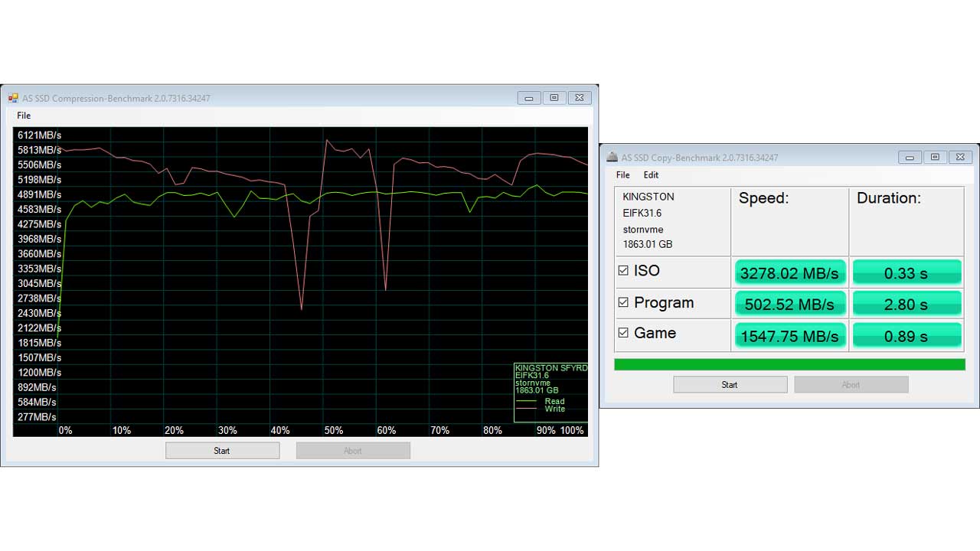Click KINGSTON SFYRD legend title in graph
The image size is (980, 551).
point(551,368)
